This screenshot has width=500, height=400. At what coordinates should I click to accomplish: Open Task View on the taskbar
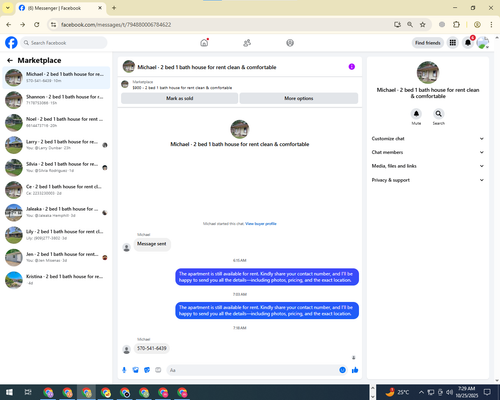(x=28, y=392)
